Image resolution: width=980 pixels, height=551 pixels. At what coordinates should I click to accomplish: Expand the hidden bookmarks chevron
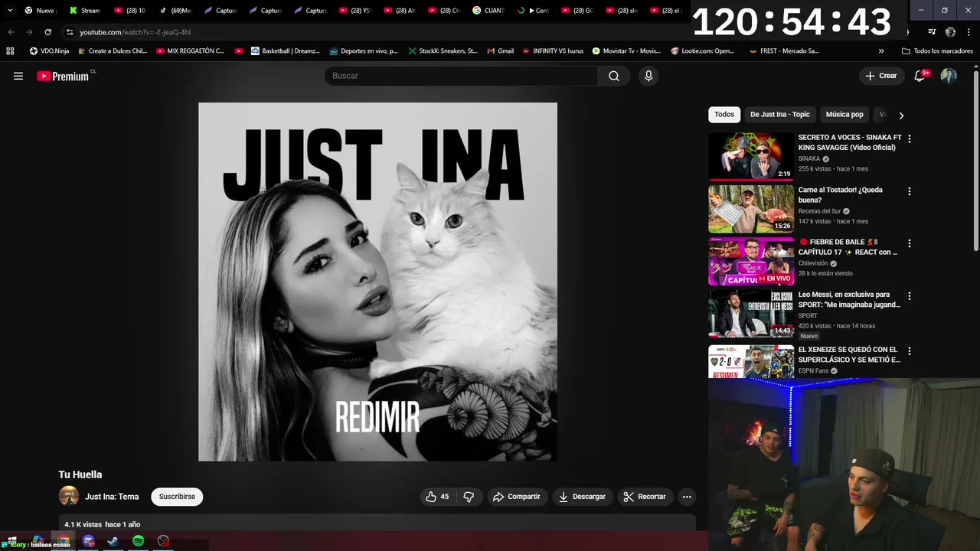pos(881,51)
